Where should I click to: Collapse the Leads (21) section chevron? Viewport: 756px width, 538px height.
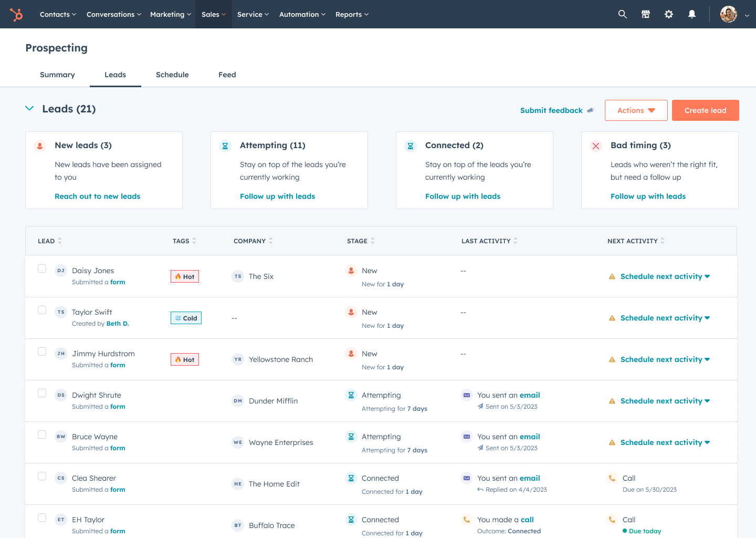click(29, 108)
